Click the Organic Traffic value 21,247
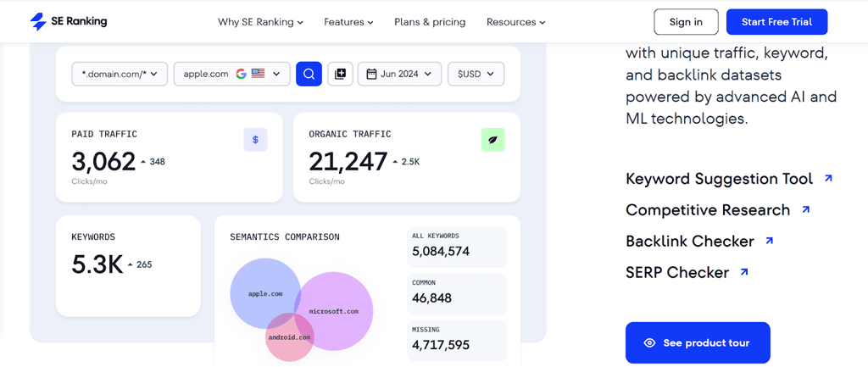Image resolution: width=868 pixels, height=367 pixels. (x=348, y=162)
